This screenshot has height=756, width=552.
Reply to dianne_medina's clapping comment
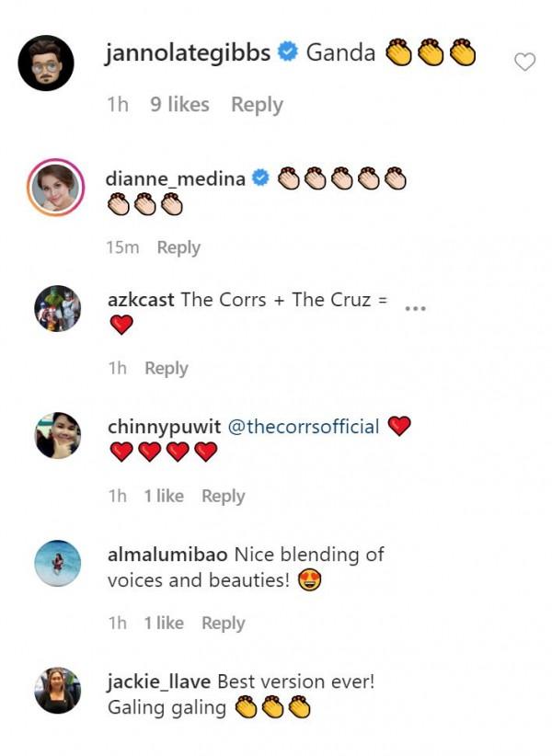[178, 247]
